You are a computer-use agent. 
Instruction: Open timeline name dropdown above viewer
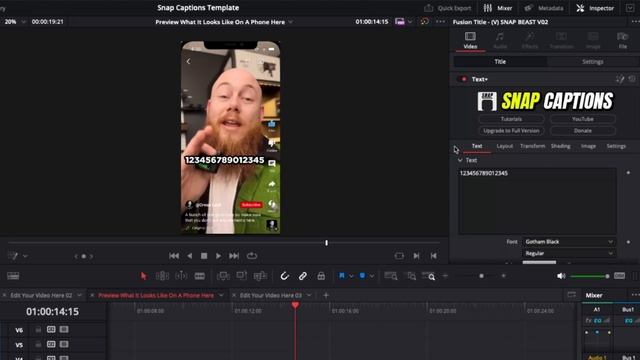[x=291, y=22]
